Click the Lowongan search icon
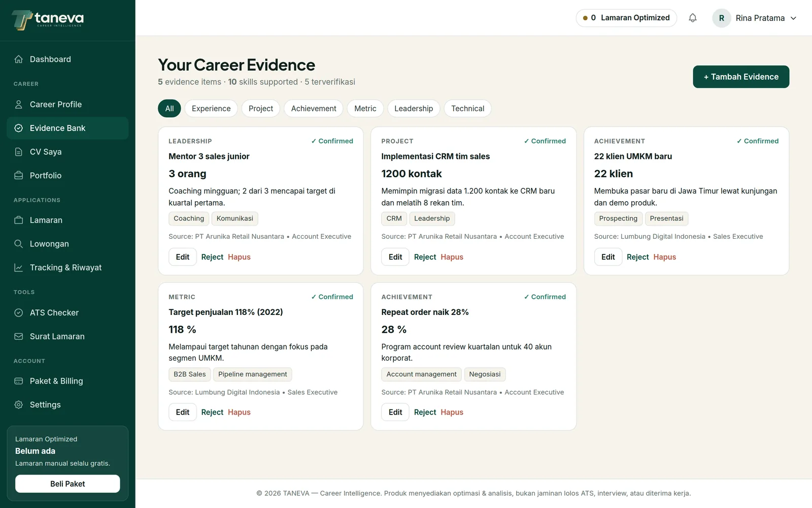 click(19, 244)
